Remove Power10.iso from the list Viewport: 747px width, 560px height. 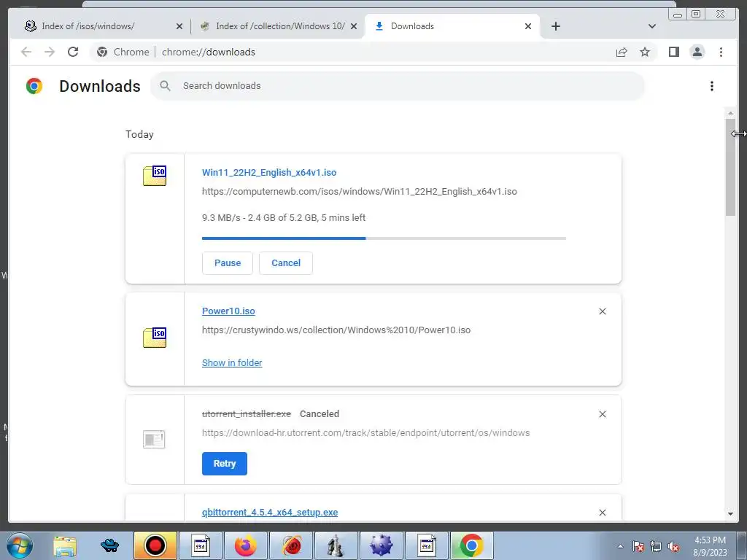coord(602,311)
